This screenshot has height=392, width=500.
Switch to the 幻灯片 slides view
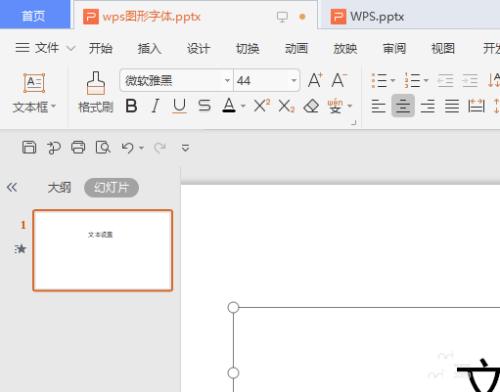coord(111,188)
